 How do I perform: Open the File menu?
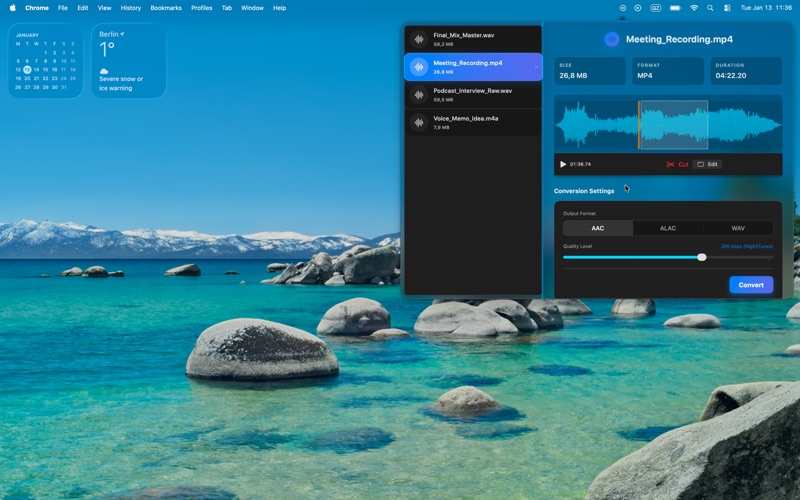pos(63,8)
